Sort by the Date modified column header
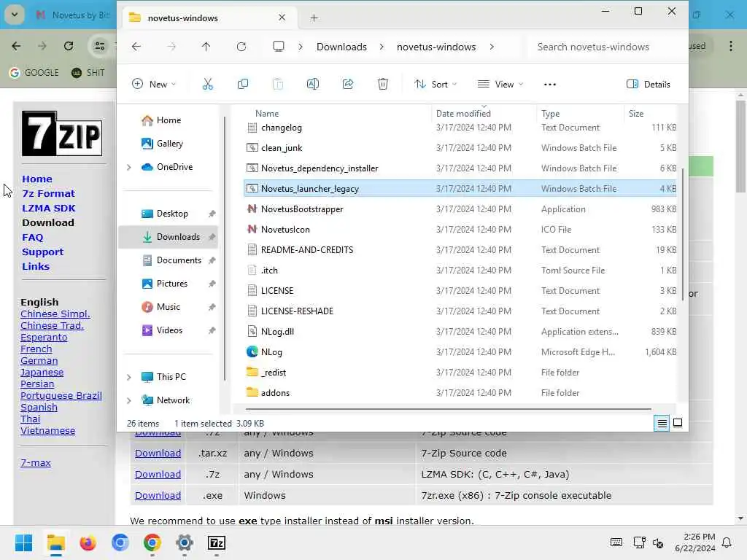This screenshot has width=747, height=560. pos(463,114)
